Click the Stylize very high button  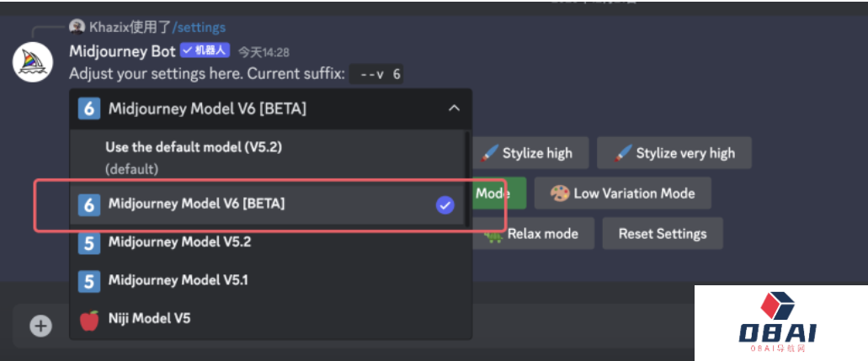point(674,153)
